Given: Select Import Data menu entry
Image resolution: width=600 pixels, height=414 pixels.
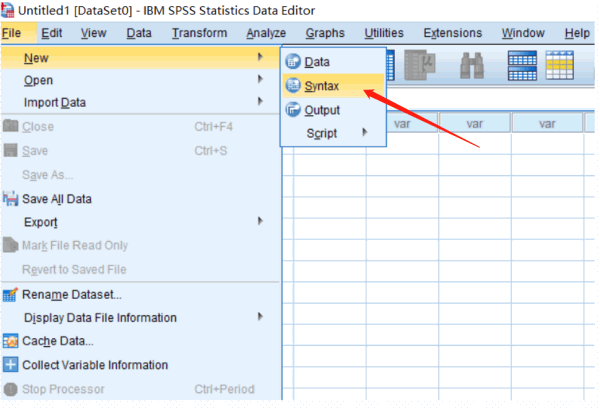Looking at the screenshot, I should (140, 102).
